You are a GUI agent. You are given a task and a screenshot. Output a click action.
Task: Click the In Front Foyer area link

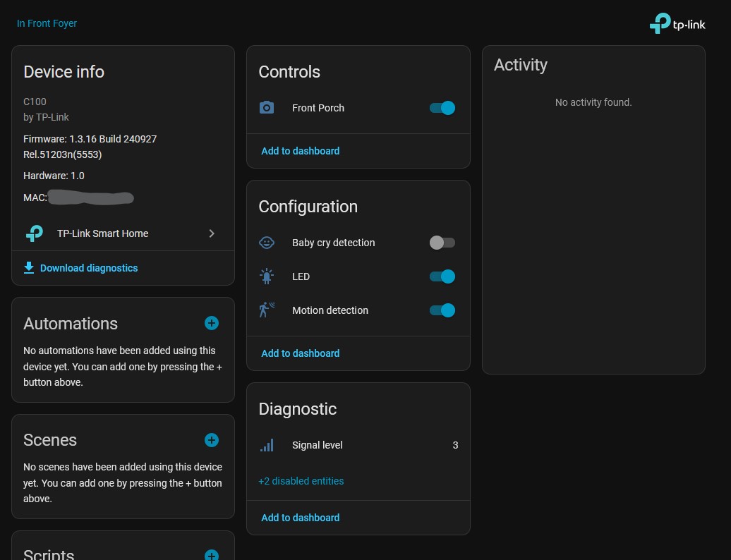47,23
